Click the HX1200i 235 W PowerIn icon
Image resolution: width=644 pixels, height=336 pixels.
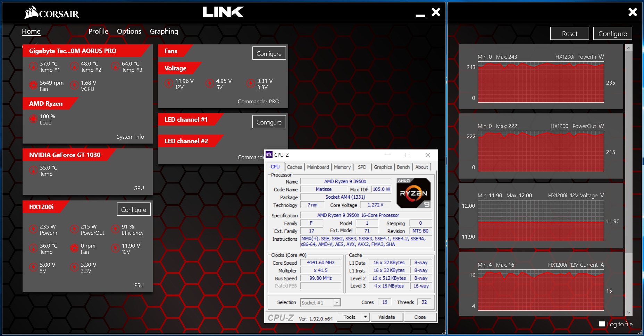[x=33, y=229]
